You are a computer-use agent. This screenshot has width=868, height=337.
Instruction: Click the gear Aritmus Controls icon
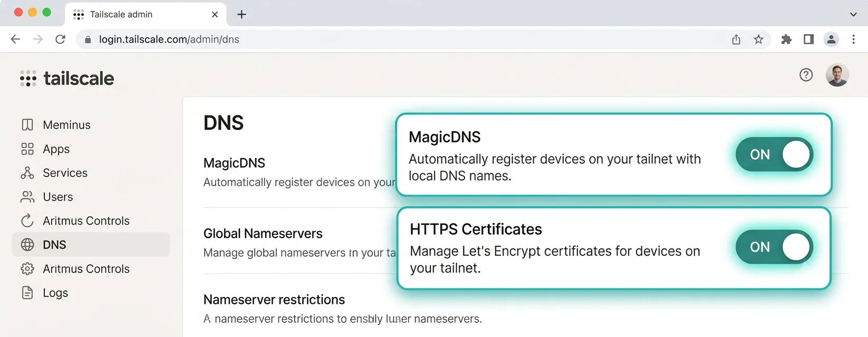click(x=27, y=269)
